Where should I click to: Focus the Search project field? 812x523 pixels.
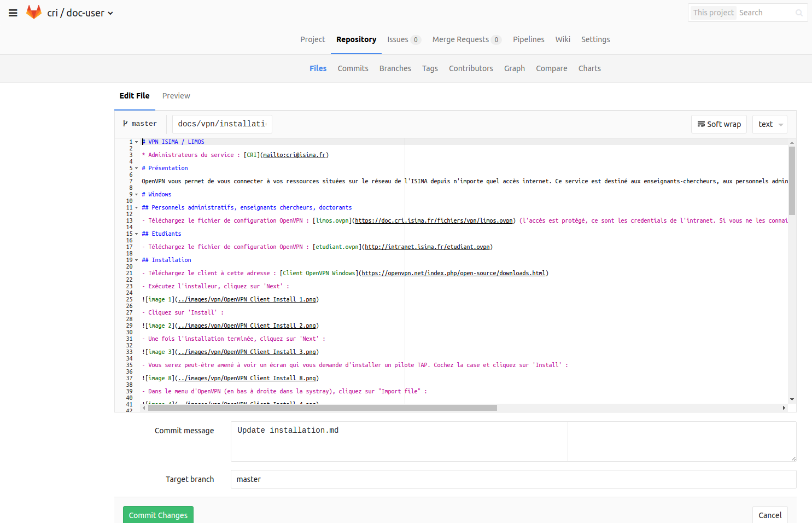pyautogui.click(x=766, y=13)
